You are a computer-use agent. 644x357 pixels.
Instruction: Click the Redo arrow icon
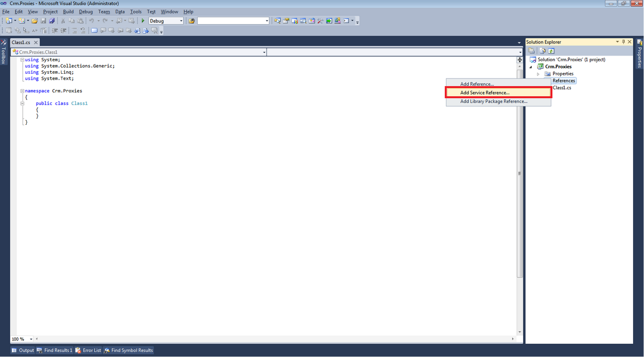[105, 21]
